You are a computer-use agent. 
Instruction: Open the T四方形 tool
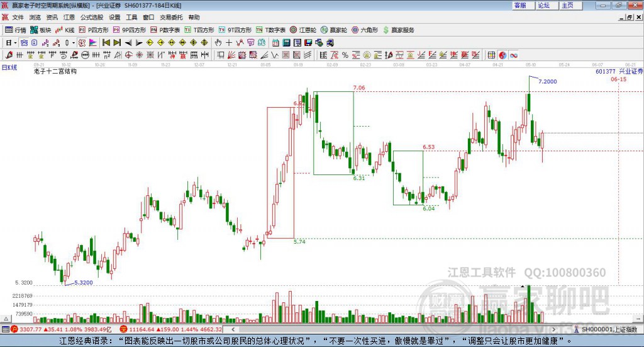click(x=199, y=30)
